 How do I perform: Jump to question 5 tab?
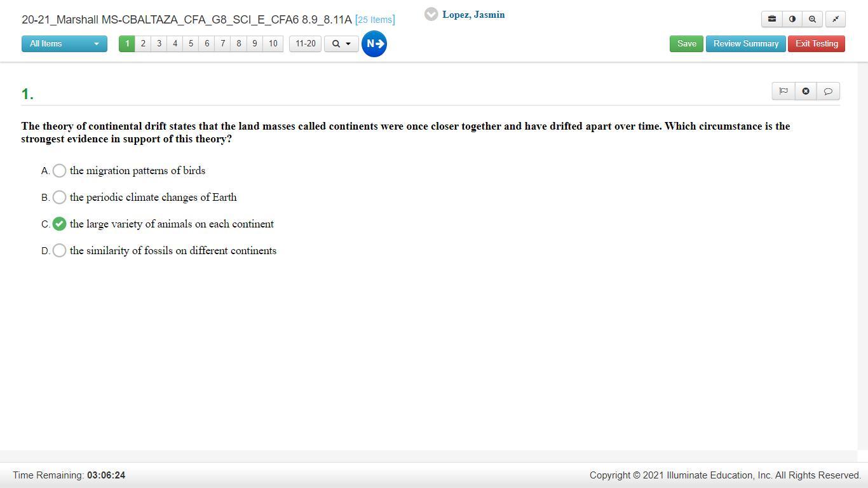(x=191, y=44)
